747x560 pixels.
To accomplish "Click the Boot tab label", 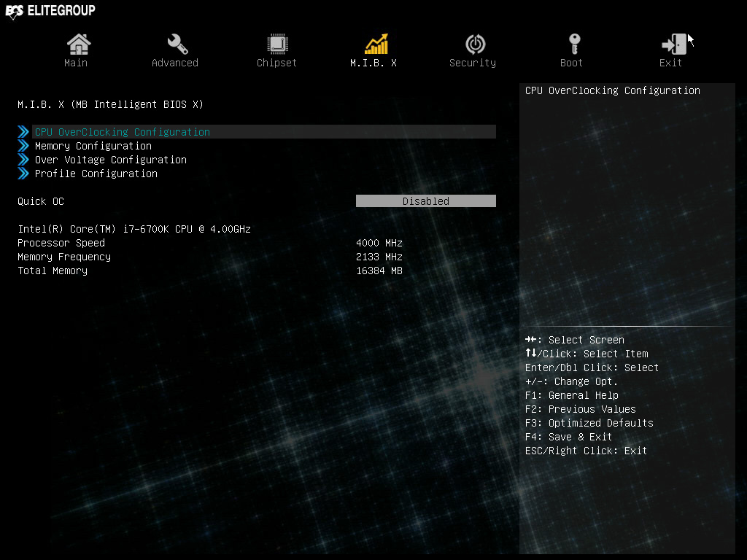I will tap(571, 63).
